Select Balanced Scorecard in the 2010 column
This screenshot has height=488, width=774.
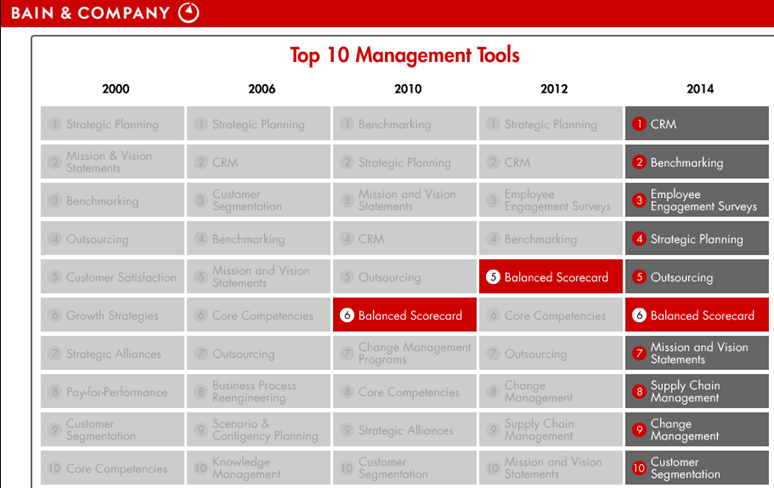[405, 315]
